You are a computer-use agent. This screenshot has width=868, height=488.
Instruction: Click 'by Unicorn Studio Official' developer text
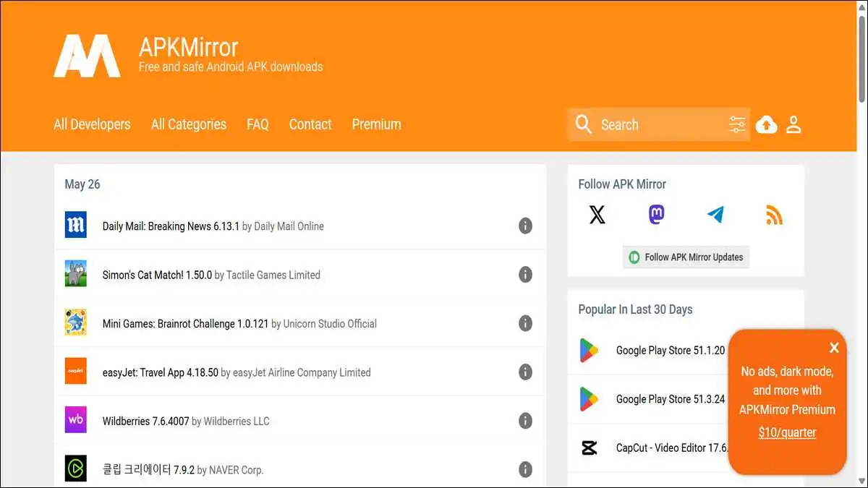point(324,323)
